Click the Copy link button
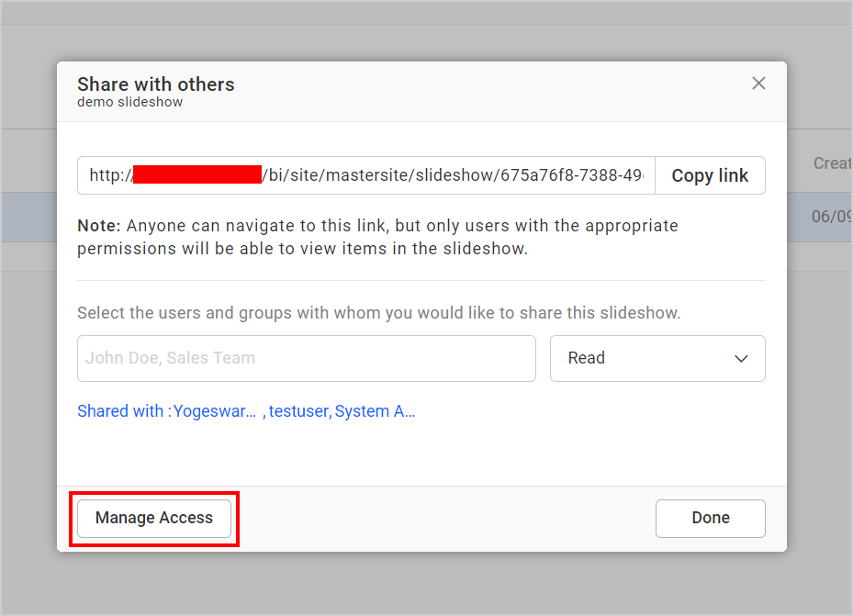853x616 pixels. point(710,174)
